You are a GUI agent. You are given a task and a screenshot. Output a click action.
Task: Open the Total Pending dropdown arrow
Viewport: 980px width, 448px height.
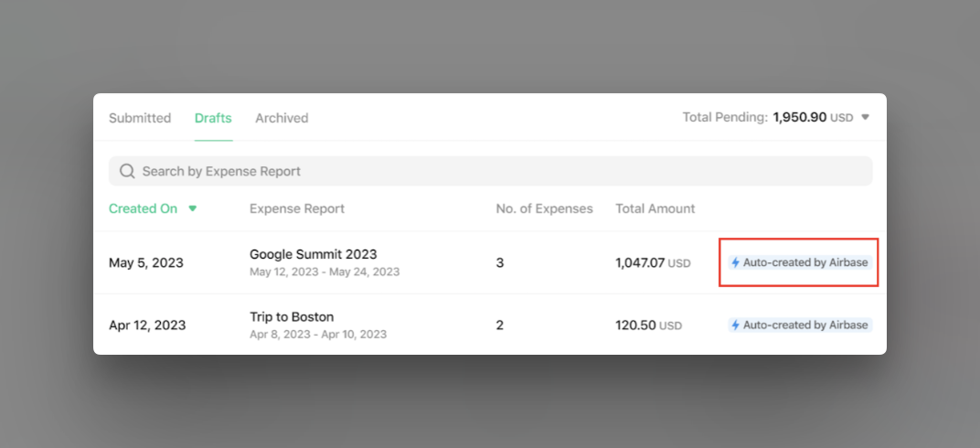tap(865, 117)
